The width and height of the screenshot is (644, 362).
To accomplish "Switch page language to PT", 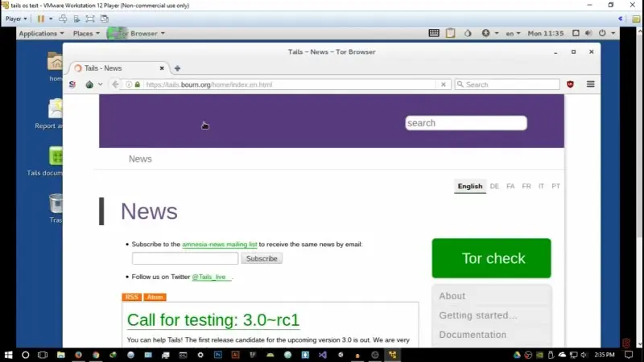I will (x=555, y=187).
